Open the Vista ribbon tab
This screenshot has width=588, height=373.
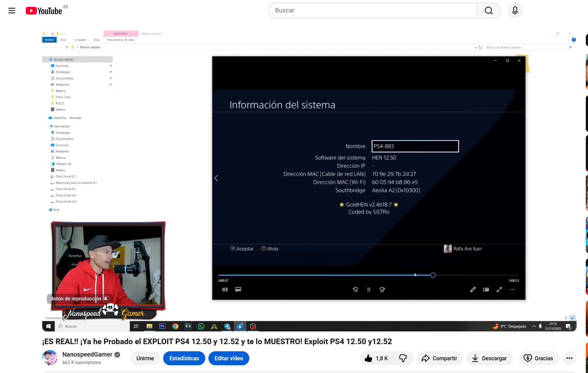(97, 40)
